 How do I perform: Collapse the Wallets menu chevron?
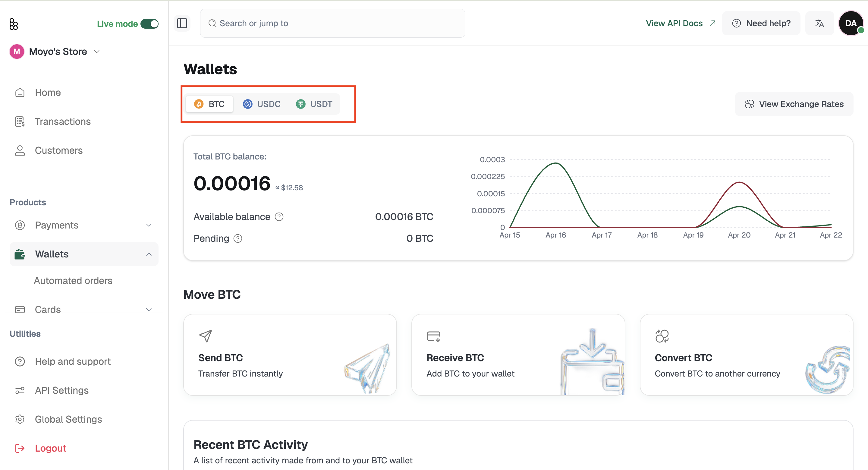point(149,254)
